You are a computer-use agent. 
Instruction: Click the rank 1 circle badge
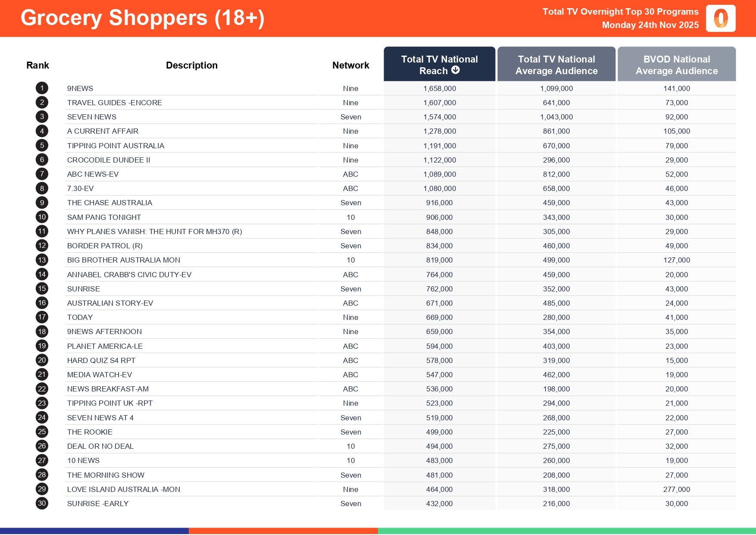click(x=42, y=88)
